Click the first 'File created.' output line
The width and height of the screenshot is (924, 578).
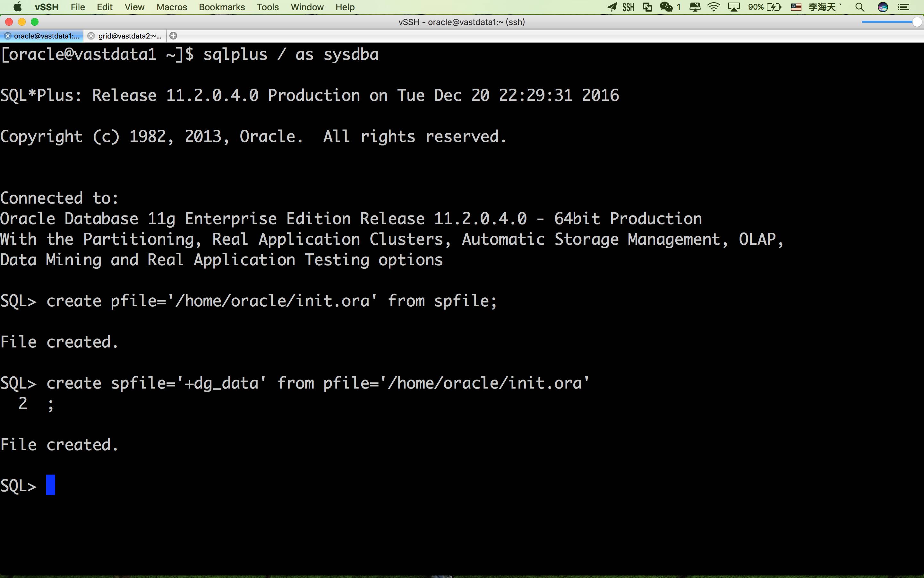[x=59, y=342]
